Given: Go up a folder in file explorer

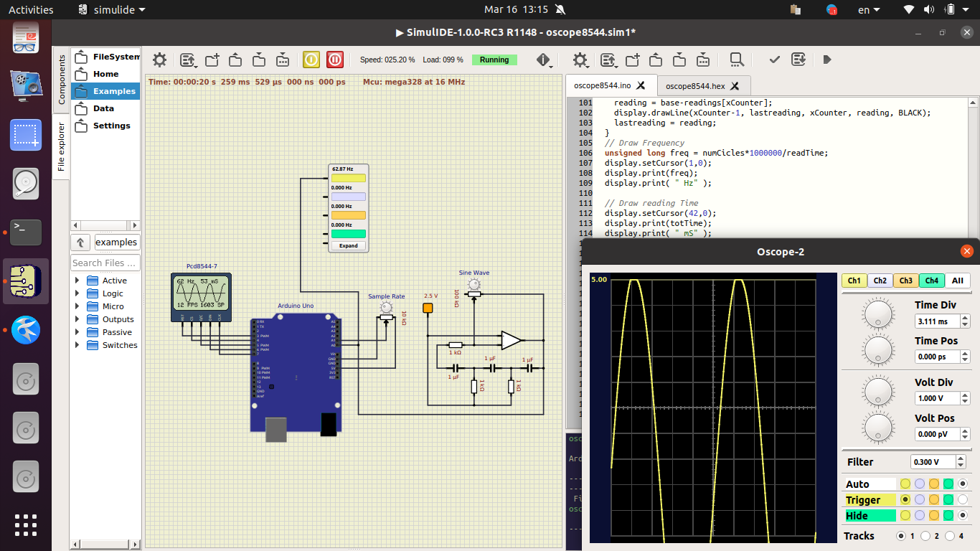Looking at the screenshot, I should pos(81,242).
